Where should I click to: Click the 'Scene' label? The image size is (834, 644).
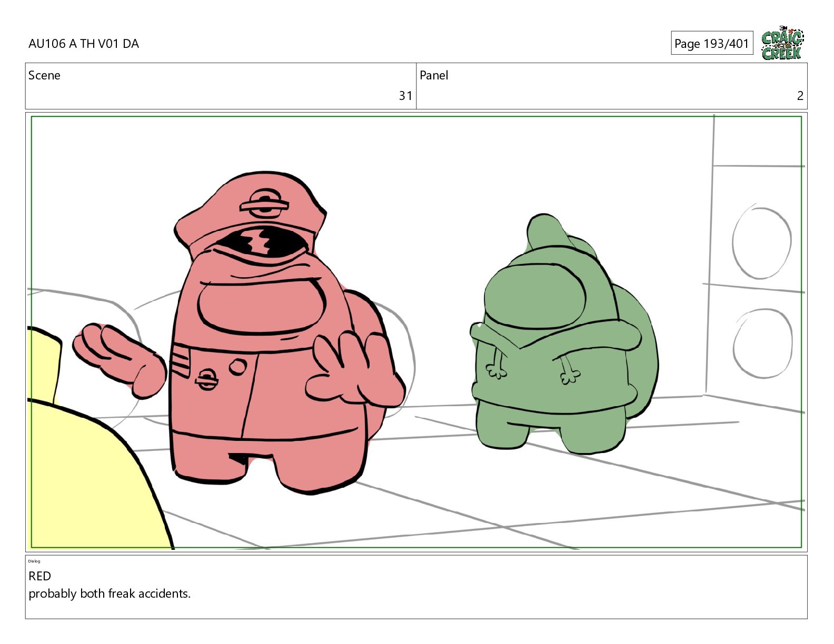tap(44, 75)
